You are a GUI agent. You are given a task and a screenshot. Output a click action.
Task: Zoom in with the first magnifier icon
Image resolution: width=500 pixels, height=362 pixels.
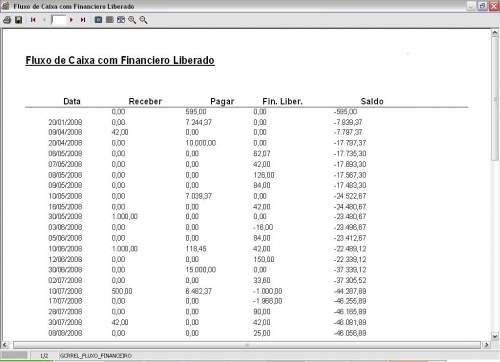coord(132,20)
